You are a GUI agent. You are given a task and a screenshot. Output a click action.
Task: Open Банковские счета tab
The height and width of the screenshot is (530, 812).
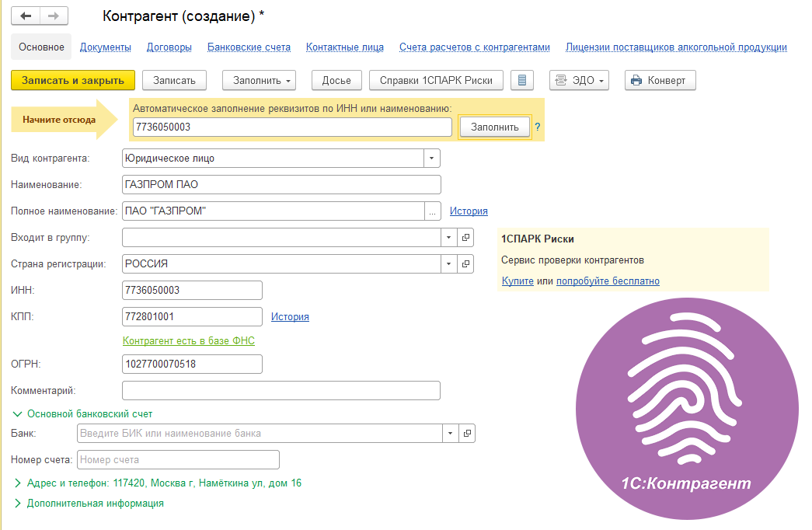(249, 47)
